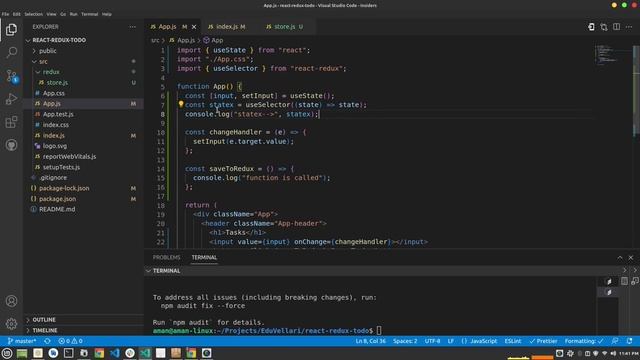Open the terminal app in the taskbar
This screenshot has width=640, height=360.
69,353
